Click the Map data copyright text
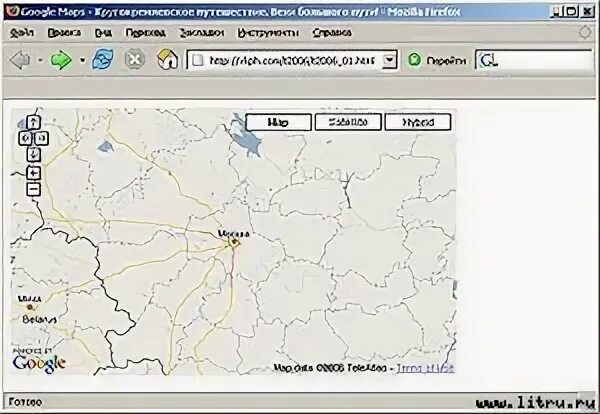600x414 pixels. pos(330,368)
